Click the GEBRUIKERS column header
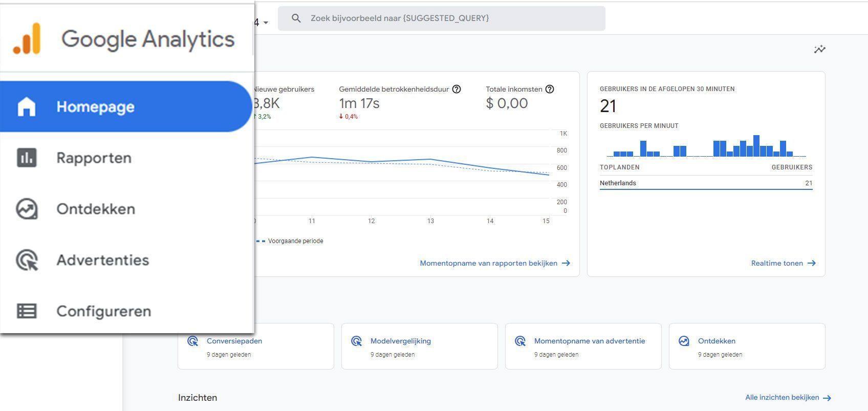The width and height of the screenshot is (868, 411). (x=792, y=167)
